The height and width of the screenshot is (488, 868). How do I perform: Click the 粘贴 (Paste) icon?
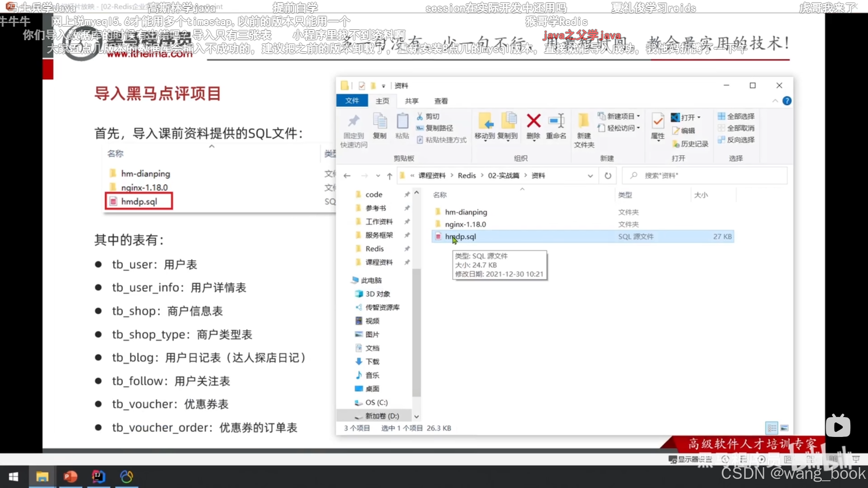[x=402, y=126]
